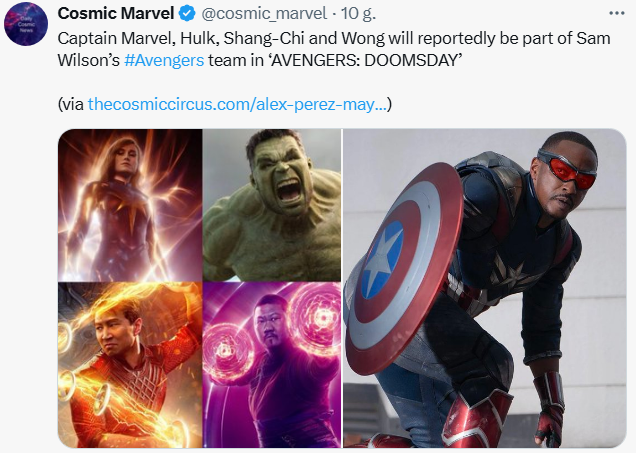Click the white star on the shield
The width and height of the screenshot is (636, 453).
point(381,260)
